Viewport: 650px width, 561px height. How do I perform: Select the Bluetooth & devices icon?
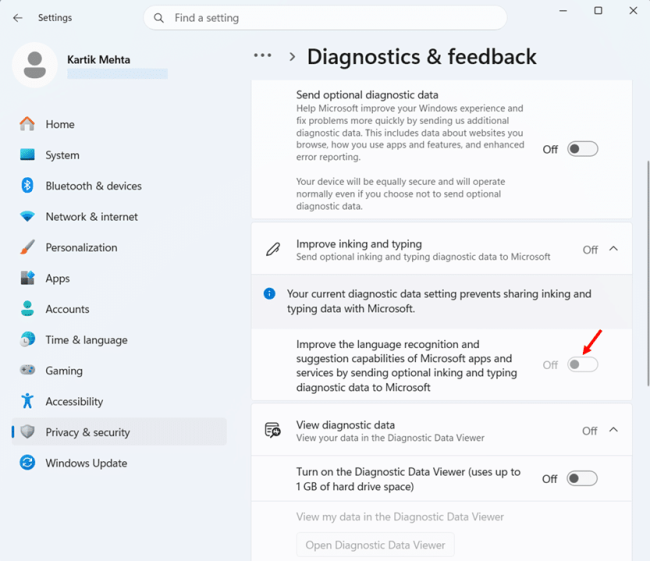(27, 185)
